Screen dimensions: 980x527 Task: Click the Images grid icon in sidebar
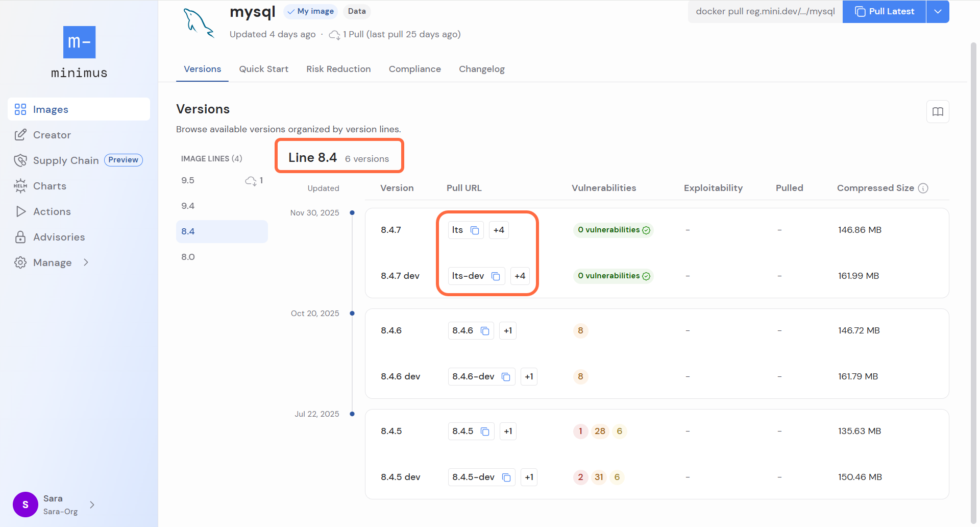(x=20, y=109)
